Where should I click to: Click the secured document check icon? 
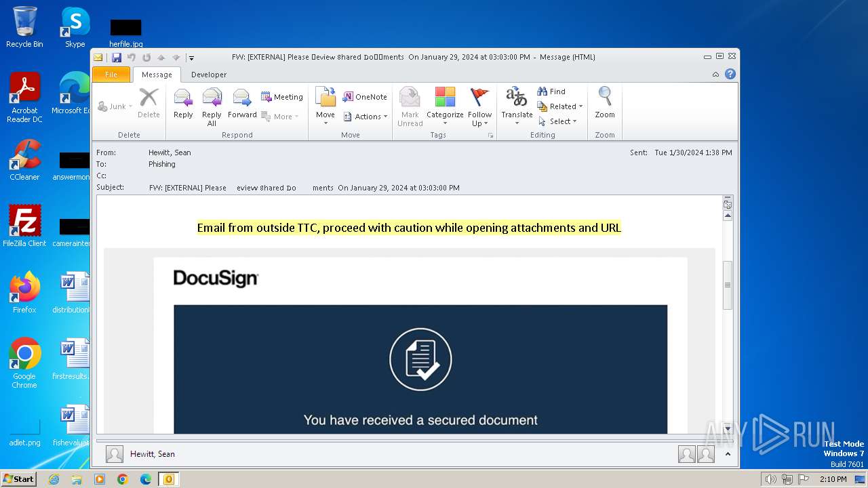coord(420,359)
